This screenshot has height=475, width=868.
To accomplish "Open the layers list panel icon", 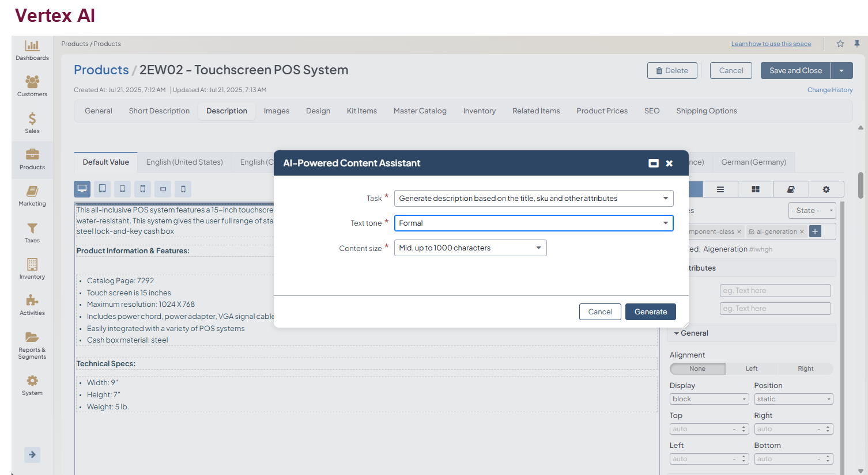I will coord(720,189).
